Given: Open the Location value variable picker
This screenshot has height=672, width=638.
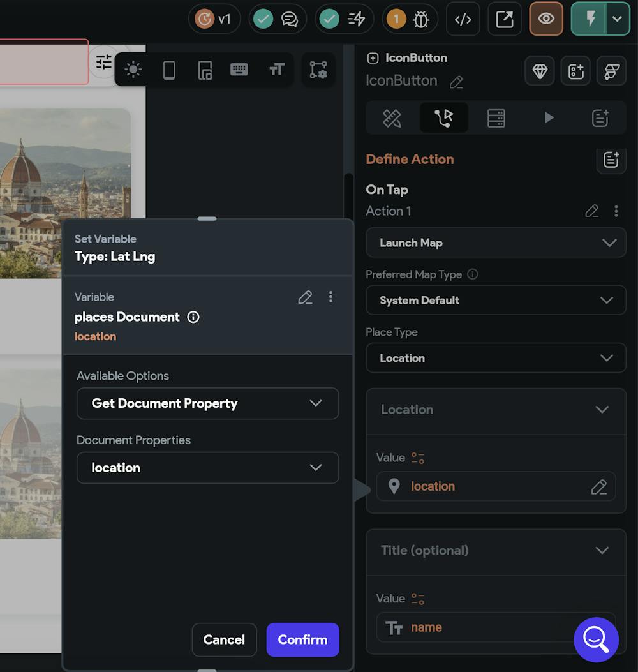Looking at the screenshot, I should (599, 486).
